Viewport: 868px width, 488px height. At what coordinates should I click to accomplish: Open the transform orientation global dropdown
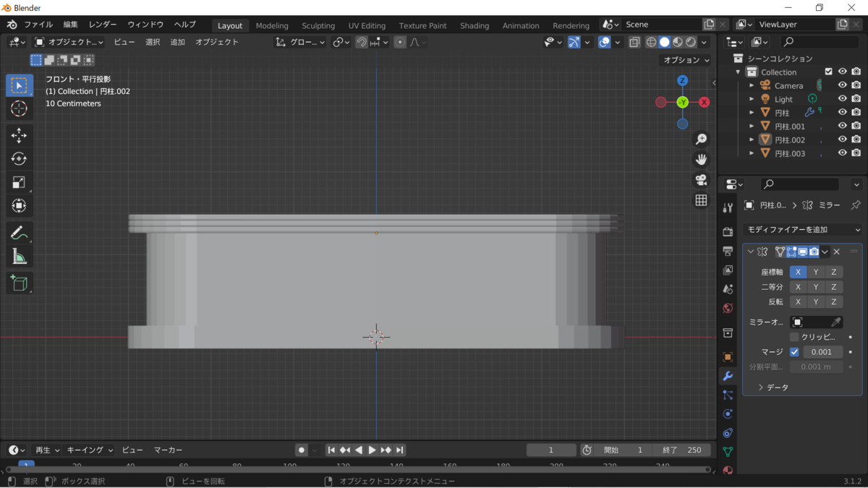(301, 42)
